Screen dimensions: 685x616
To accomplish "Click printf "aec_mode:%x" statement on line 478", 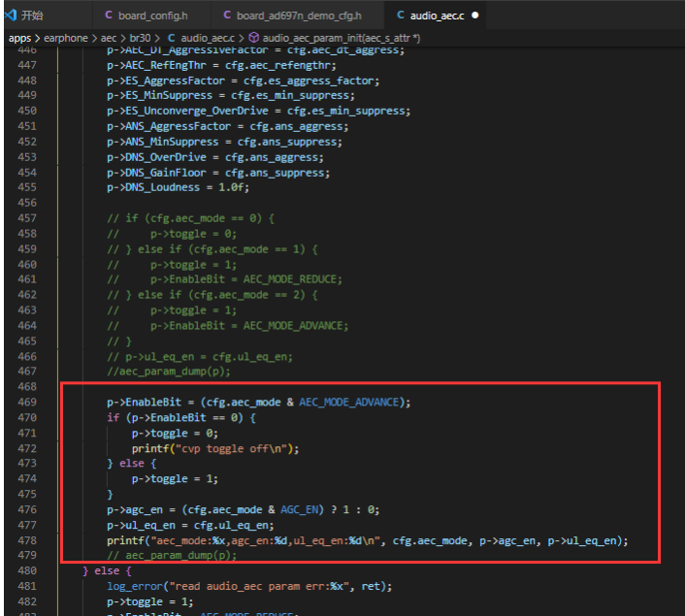I will coord(368,541).
